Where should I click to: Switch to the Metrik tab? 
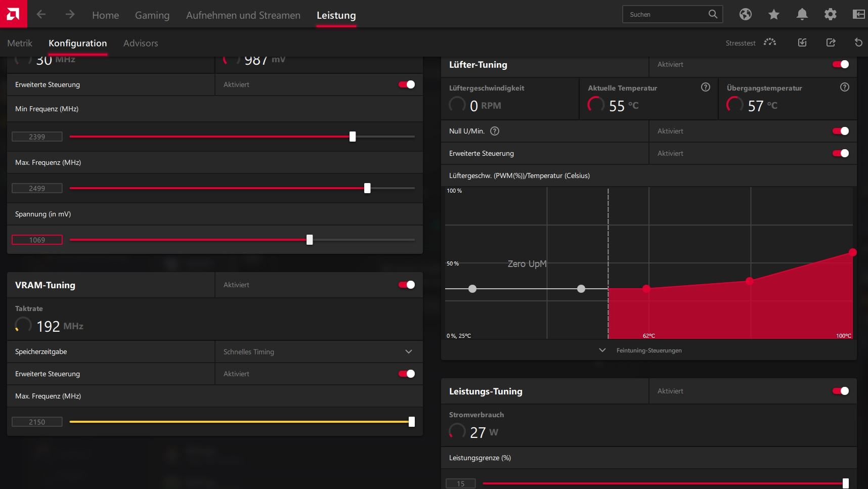point(20,43)
